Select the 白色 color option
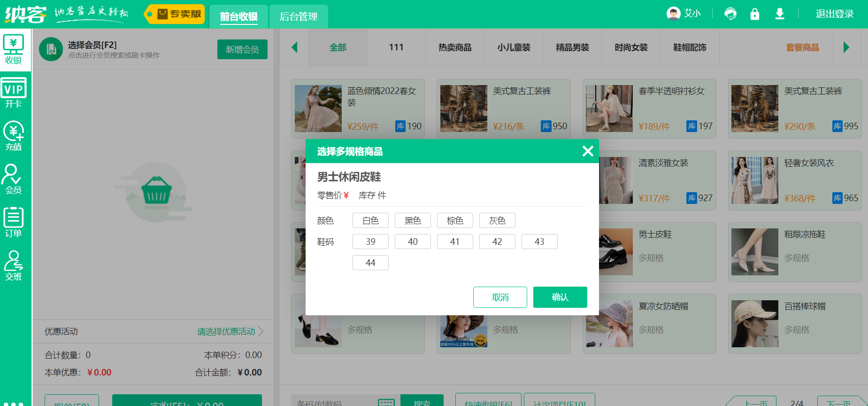Viewport: 868px width, 406px height. pos(370,220)
